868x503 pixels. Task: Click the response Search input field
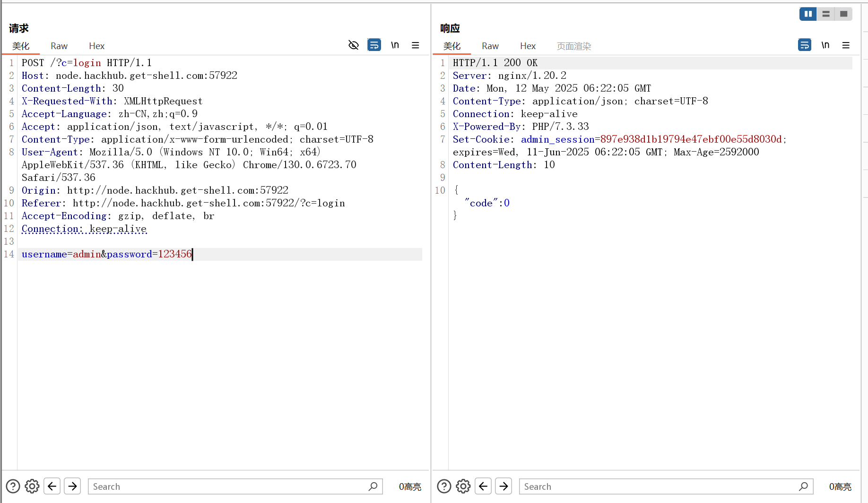coord(657,486)
